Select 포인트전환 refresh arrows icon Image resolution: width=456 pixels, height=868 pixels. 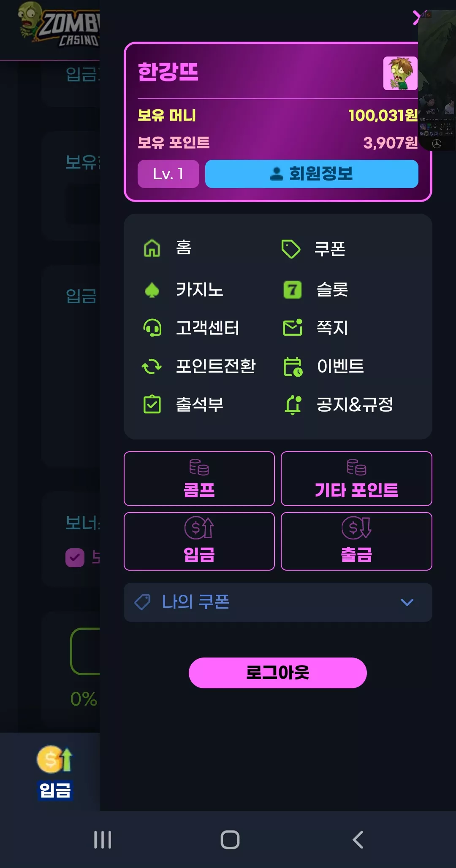pyautogui.click(x=152, y=366)
